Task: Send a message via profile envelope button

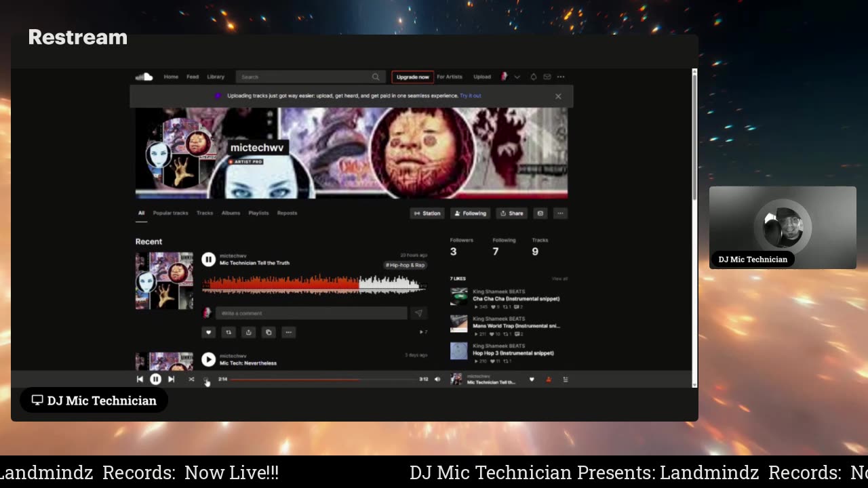Action: (540, 213)
